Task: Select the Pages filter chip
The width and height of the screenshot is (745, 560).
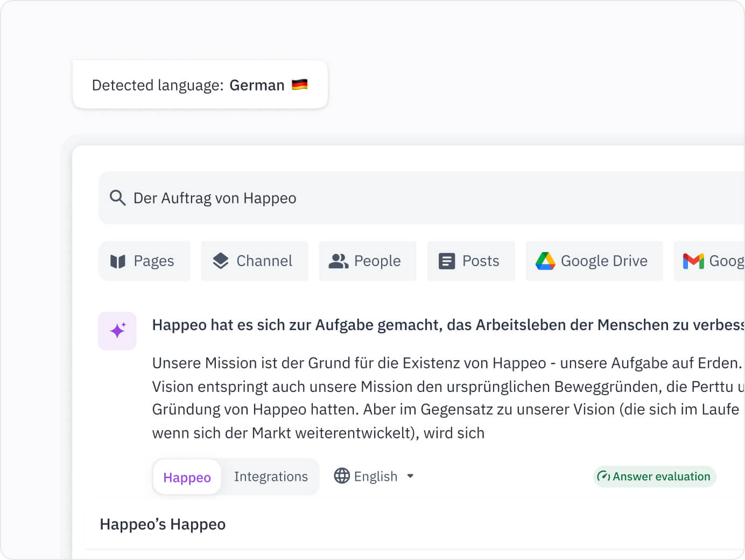Action: [x=144, y=261]
